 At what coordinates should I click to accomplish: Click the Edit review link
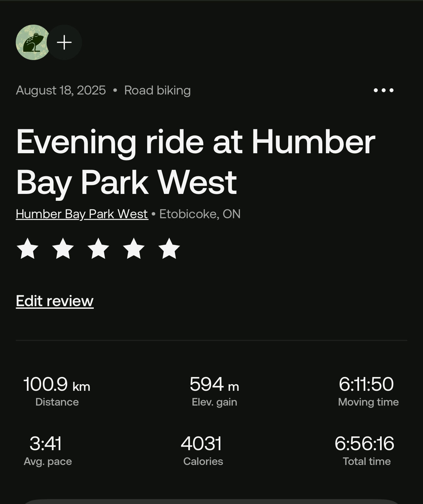[55, 301]
